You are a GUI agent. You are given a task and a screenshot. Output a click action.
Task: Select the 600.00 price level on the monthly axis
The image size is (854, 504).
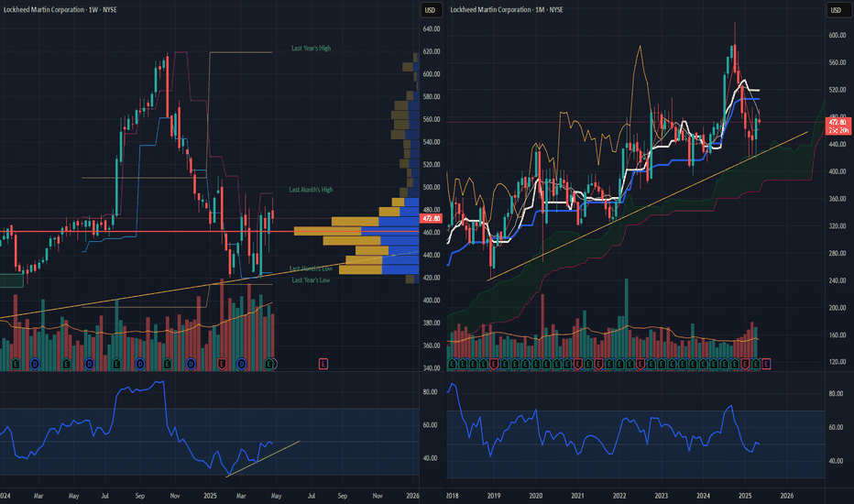pos(838,35)
